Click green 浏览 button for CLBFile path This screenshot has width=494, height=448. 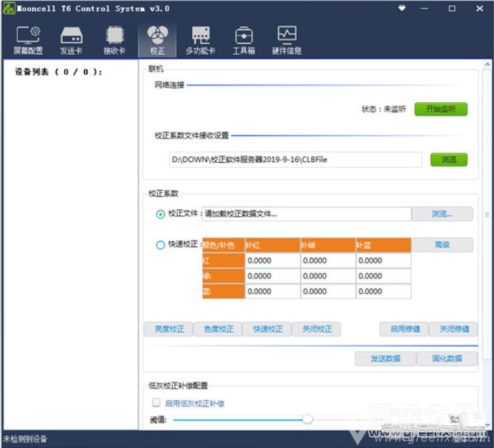[x=449, y=159]
